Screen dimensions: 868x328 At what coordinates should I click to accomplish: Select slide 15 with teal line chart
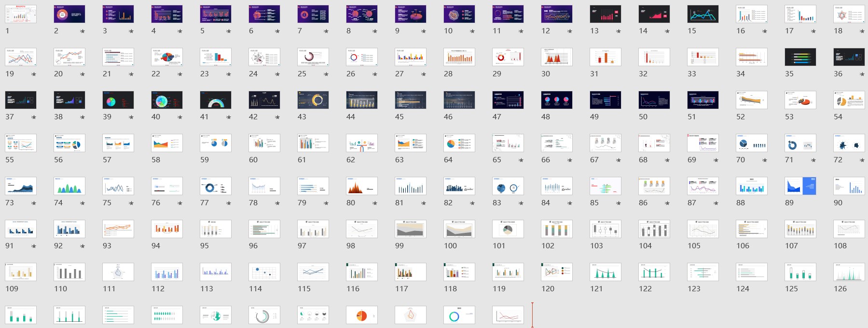703,14
